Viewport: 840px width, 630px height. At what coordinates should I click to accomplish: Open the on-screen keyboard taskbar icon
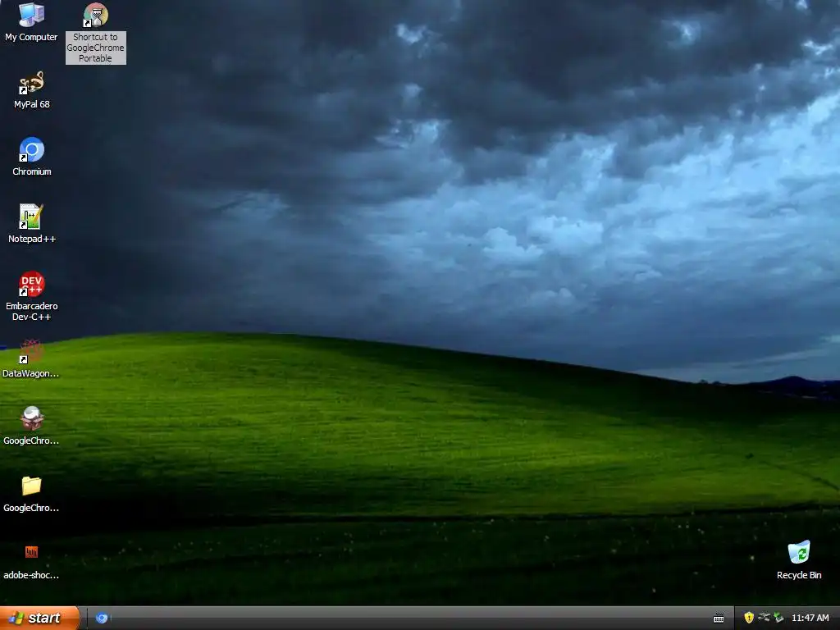719,619
